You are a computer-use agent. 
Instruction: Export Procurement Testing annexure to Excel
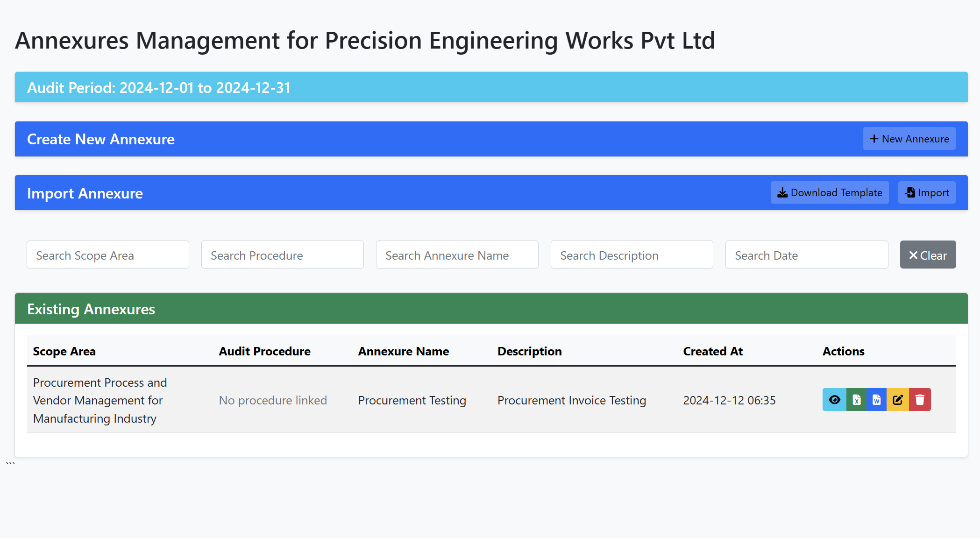[856, 400]
